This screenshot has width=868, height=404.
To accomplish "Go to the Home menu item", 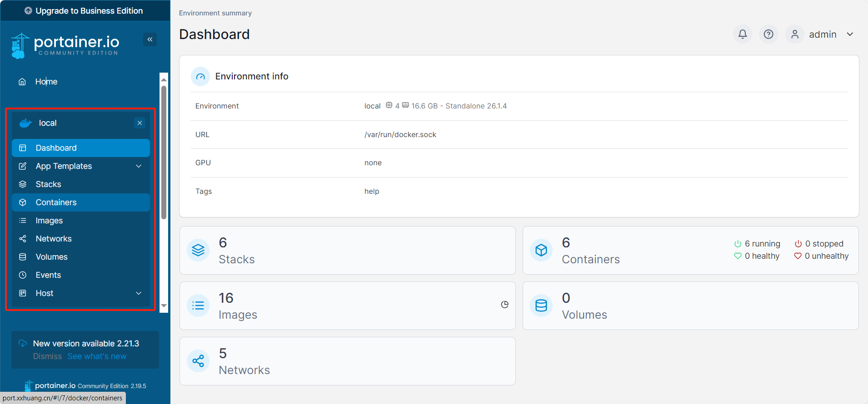I will tap(46, 82).
